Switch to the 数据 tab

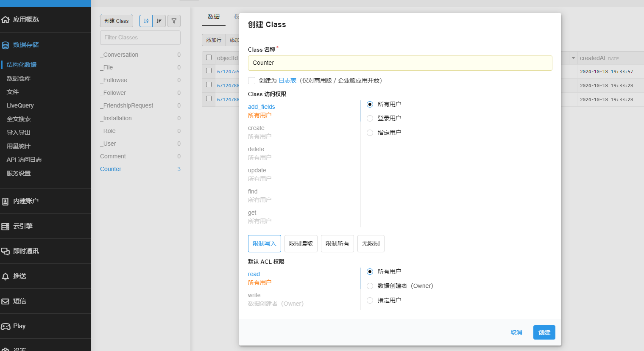214,17
